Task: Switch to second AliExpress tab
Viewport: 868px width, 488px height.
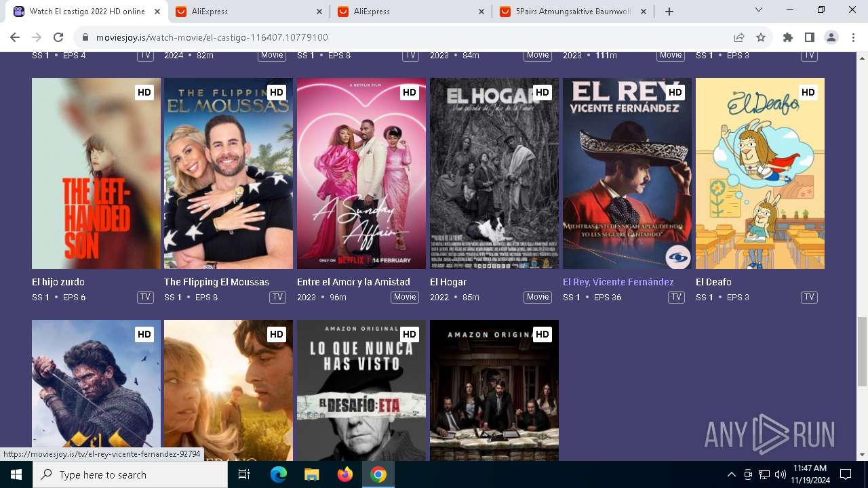Action: click(x=412, y=12)
